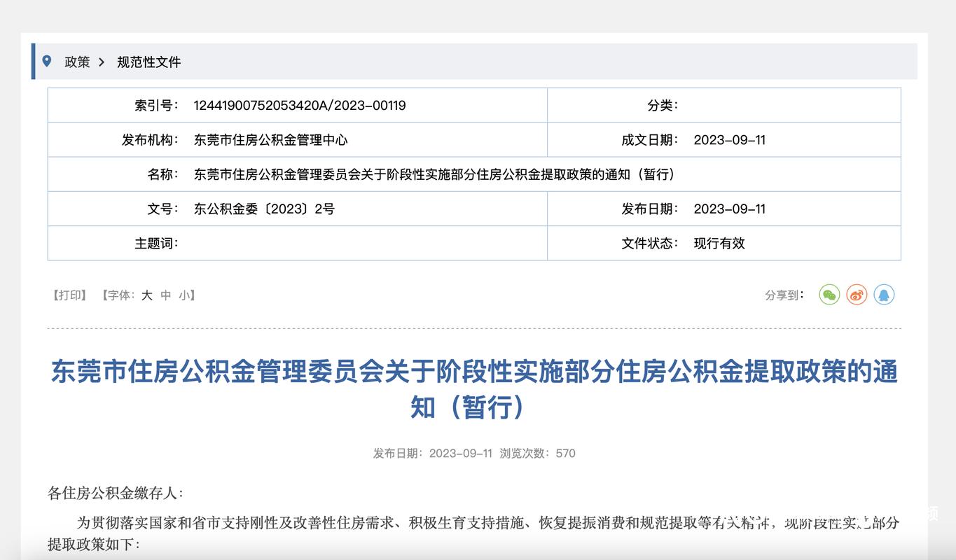The width and height of the screenshot is (956, 560).
Task: Click the 名称 row document title text
Action: [436, 174]
